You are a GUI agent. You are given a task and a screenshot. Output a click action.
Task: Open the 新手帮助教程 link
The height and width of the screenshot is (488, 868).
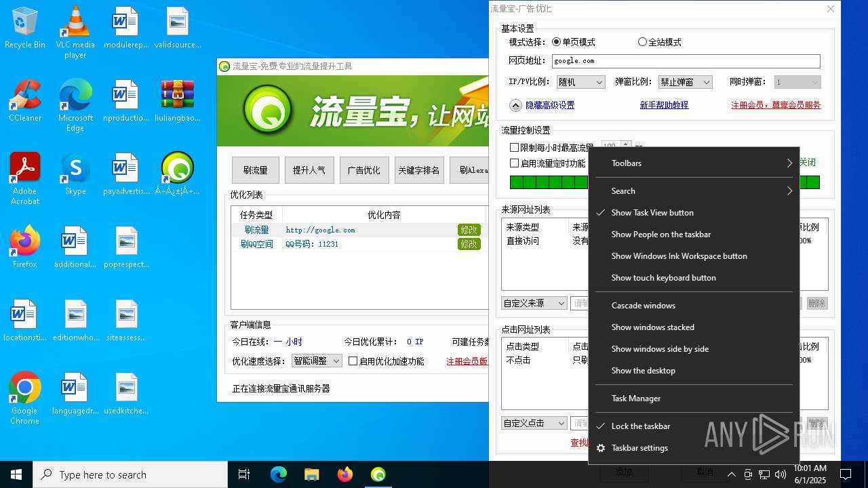point(664,105)
